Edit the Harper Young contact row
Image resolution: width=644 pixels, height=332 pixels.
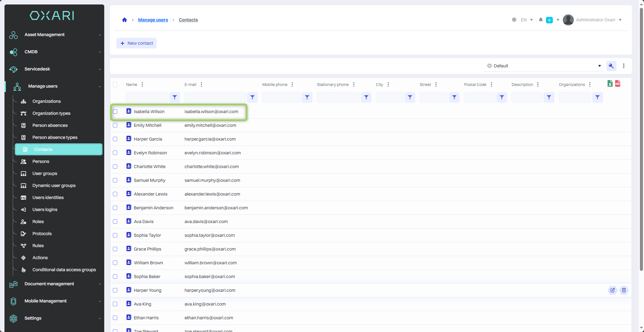[612, 290]
